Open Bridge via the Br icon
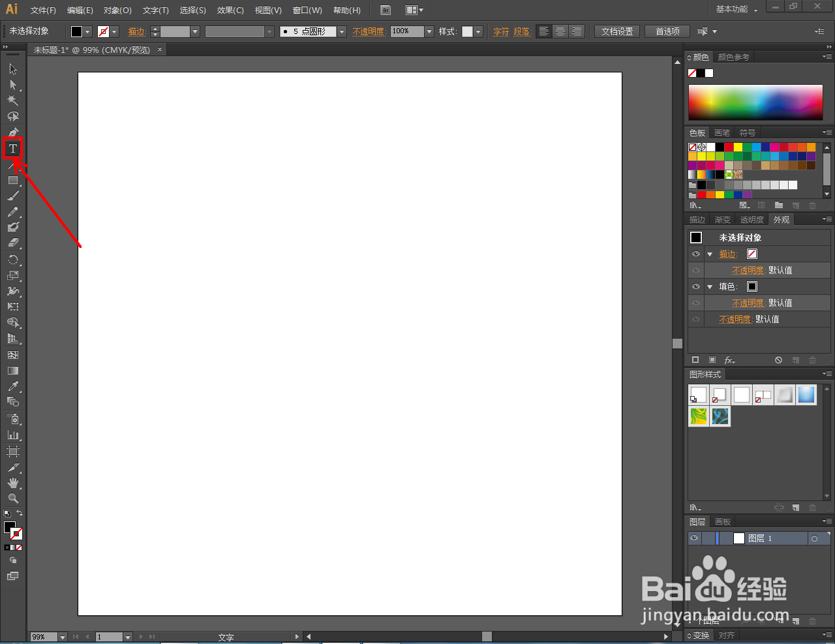Screen dimensions: 835x644 pyautogui.click(x=386, y=10)
